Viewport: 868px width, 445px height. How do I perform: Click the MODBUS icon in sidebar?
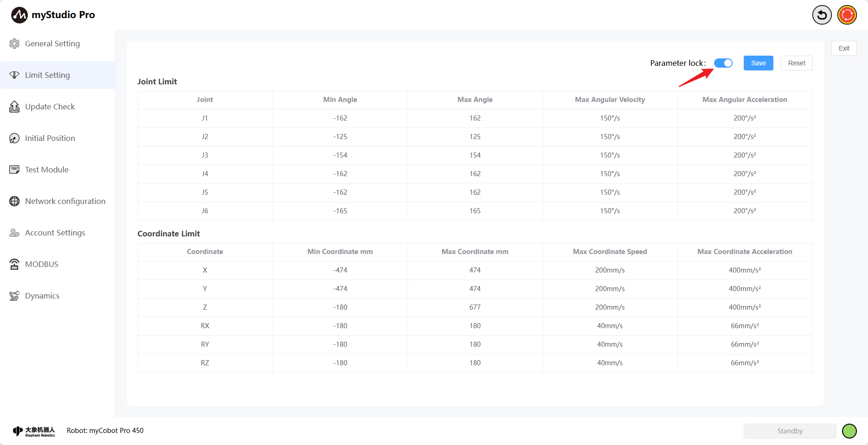(14, 264)
